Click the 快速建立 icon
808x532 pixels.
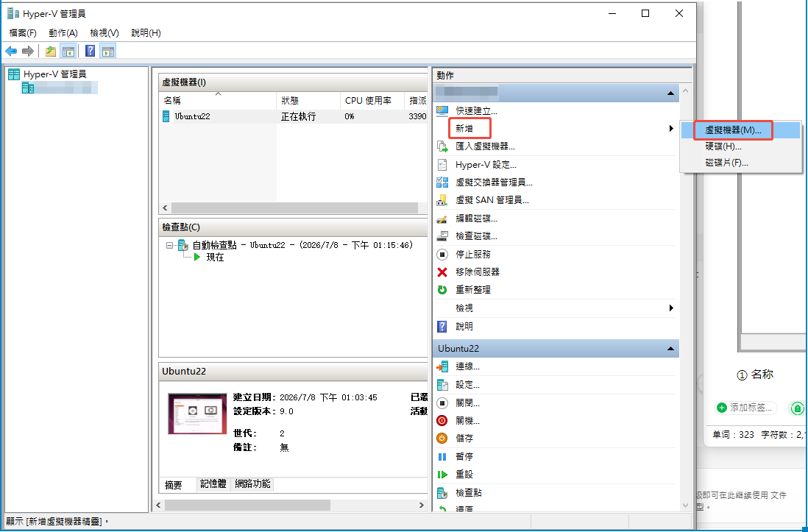tap(442, 111)
